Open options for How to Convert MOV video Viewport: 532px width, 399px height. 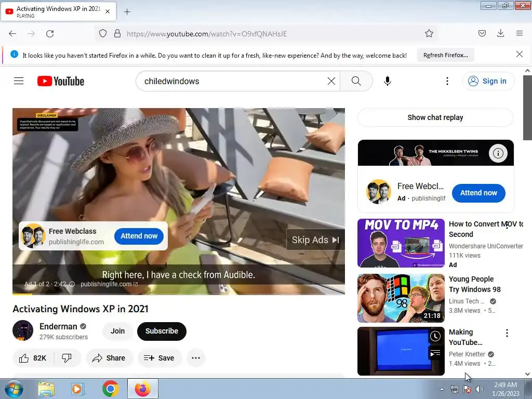click(x=507, y=225)
